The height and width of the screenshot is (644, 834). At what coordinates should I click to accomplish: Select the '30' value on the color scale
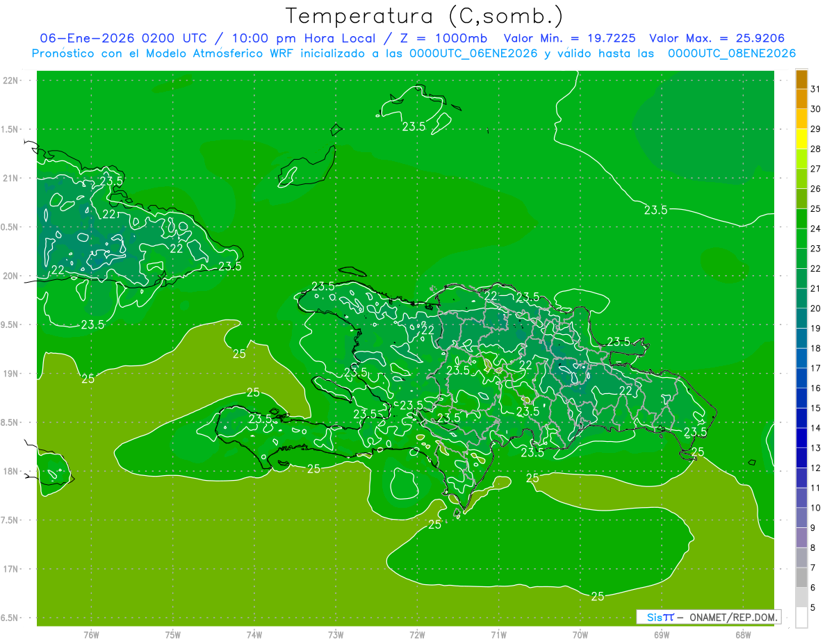tap(816, 109)
